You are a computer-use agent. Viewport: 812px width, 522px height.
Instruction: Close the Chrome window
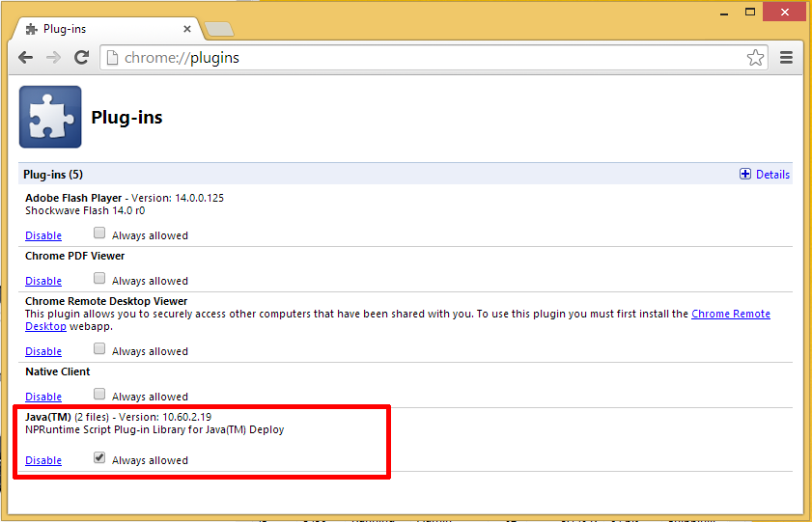[785, 12]
